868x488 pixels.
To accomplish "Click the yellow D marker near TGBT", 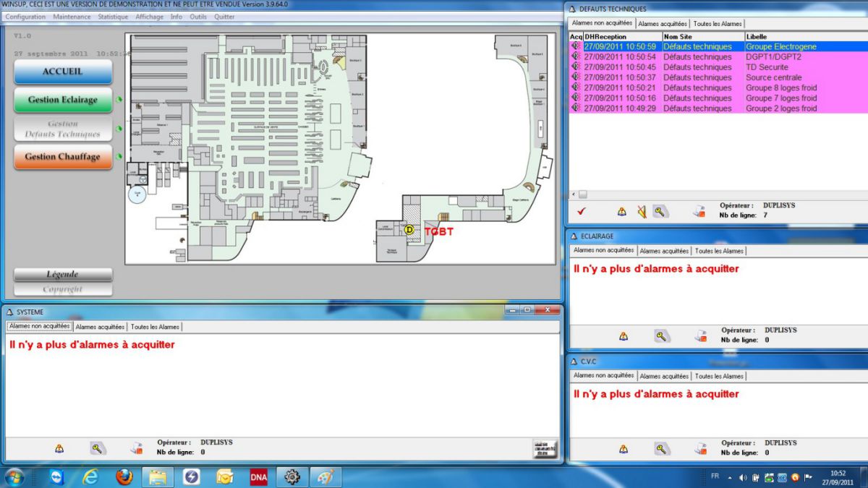I will (409, 230).
